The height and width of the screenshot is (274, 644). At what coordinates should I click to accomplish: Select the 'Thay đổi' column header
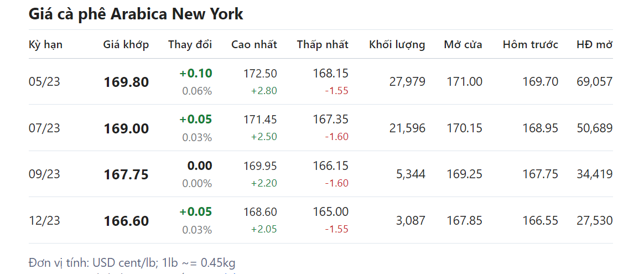point(190,45)
